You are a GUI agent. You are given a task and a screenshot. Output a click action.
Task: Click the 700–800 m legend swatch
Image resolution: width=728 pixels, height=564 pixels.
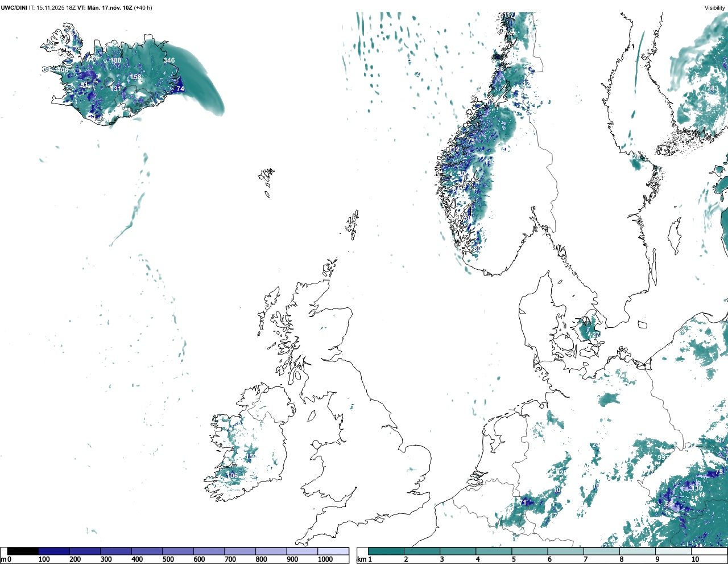tap(240, 551)
